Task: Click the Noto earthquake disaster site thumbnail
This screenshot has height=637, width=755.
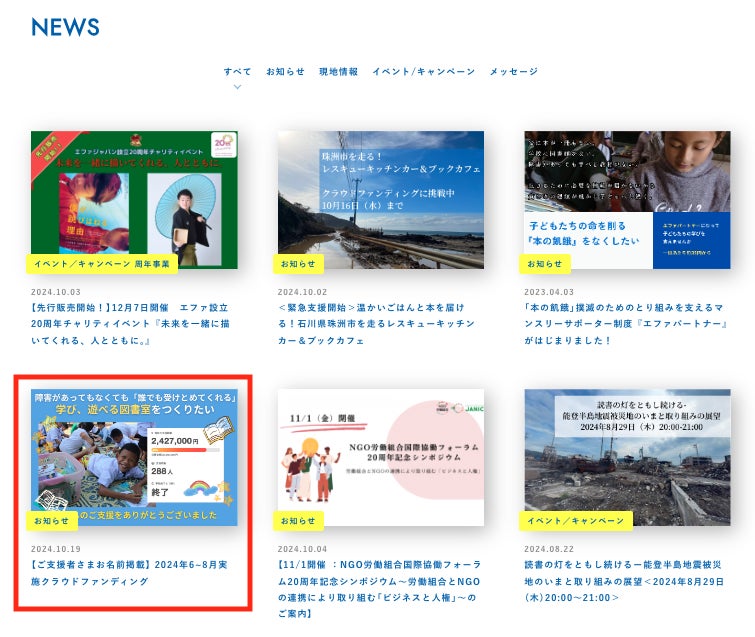Action: 627,455
